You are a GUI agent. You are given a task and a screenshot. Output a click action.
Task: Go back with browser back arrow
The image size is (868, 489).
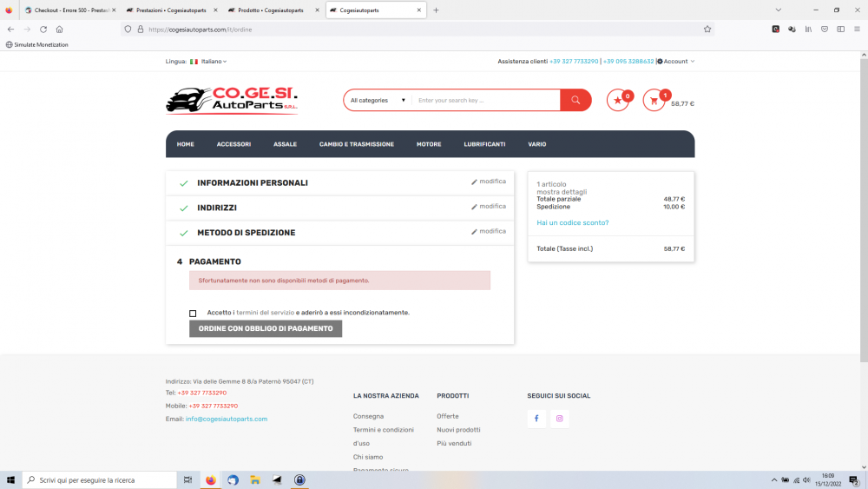(11, 30)
